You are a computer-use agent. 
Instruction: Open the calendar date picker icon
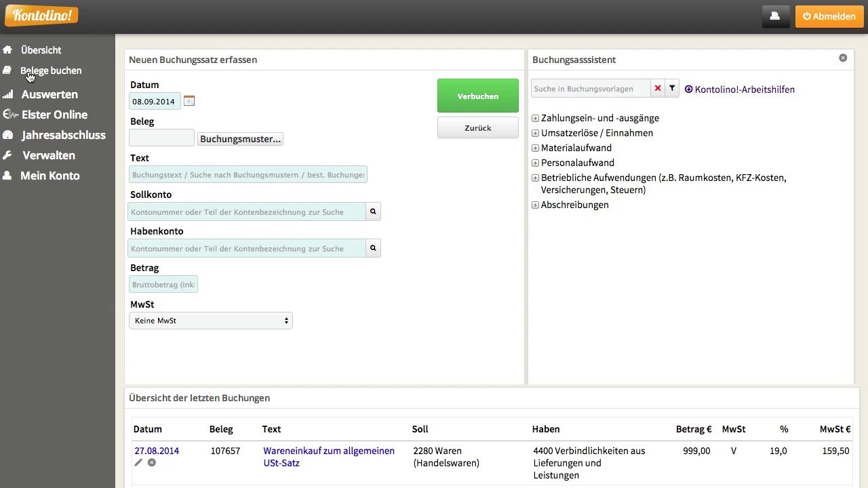189,101
